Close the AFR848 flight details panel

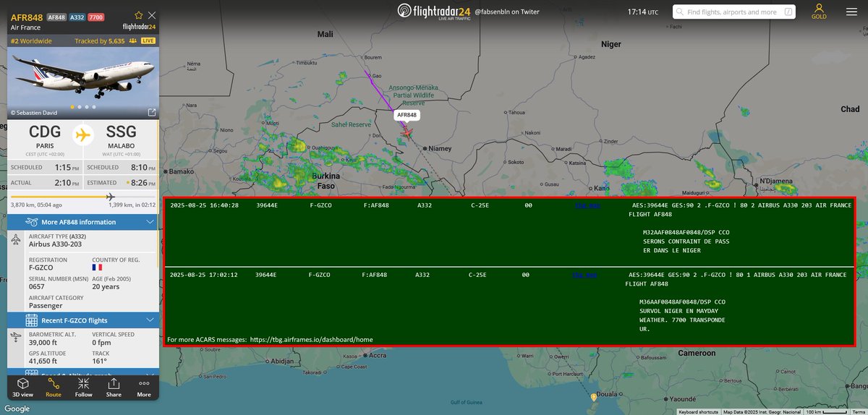tap(151, 14)
